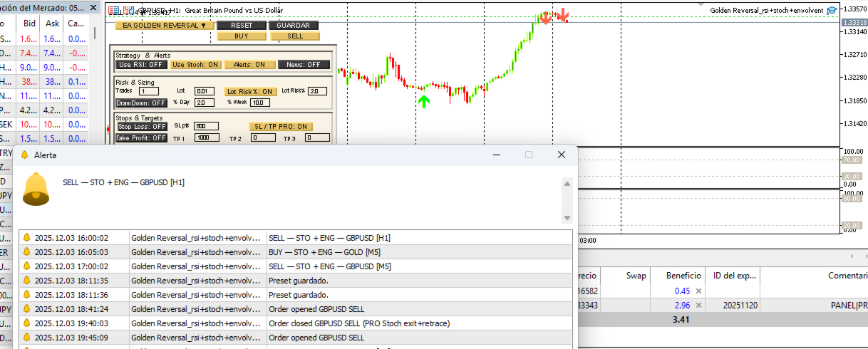Click the BUY button on panel
Image resolution: width=868 pixels, height=349 pixels.
coord(242,36)
